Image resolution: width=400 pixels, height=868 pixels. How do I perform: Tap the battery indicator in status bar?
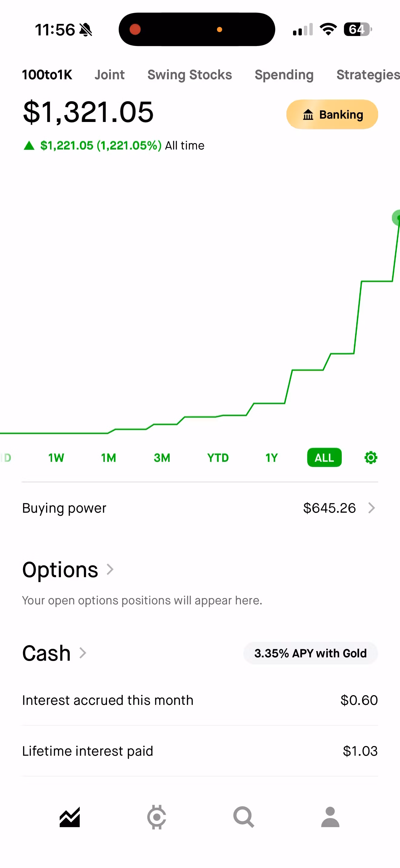[358, 29]
